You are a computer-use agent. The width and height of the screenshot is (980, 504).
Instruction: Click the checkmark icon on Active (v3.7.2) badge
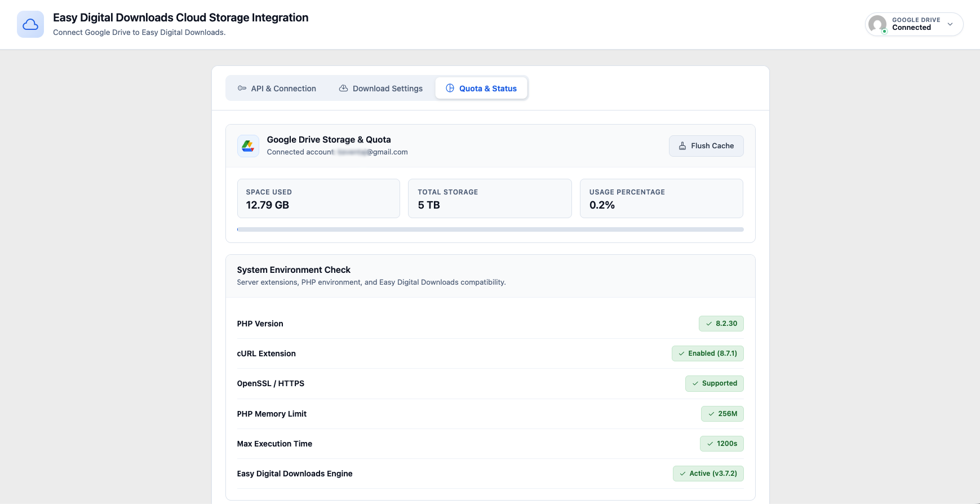(x=682, y=474)
